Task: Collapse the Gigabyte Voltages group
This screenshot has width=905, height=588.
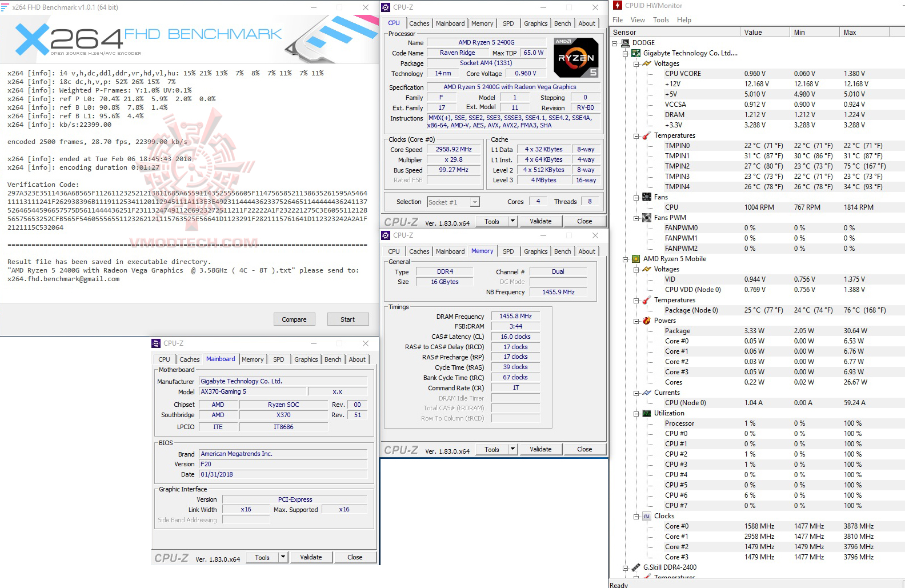Action: pyautogui.click(x=636, y=63)
